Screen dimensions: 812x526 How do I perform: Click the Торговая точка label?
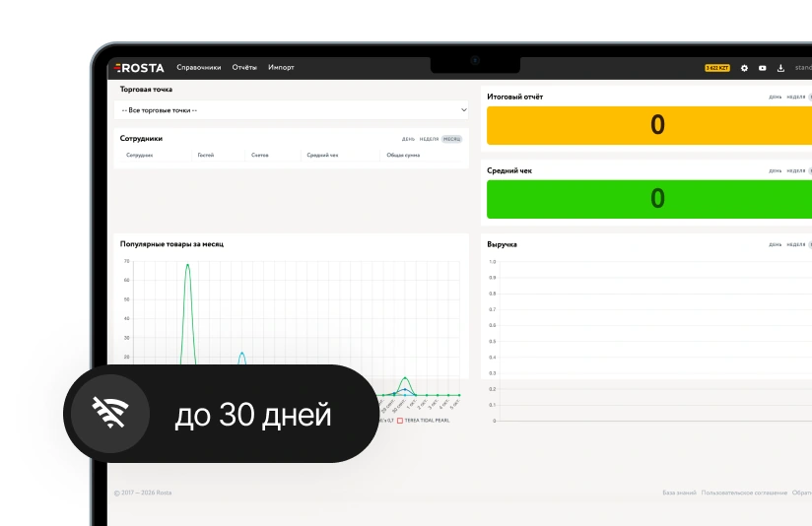[146, 89]
